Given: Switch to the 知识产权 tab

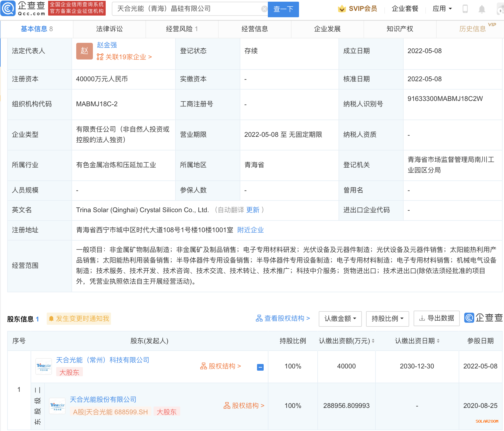Looking at the screenshot, I should (400, 29).
